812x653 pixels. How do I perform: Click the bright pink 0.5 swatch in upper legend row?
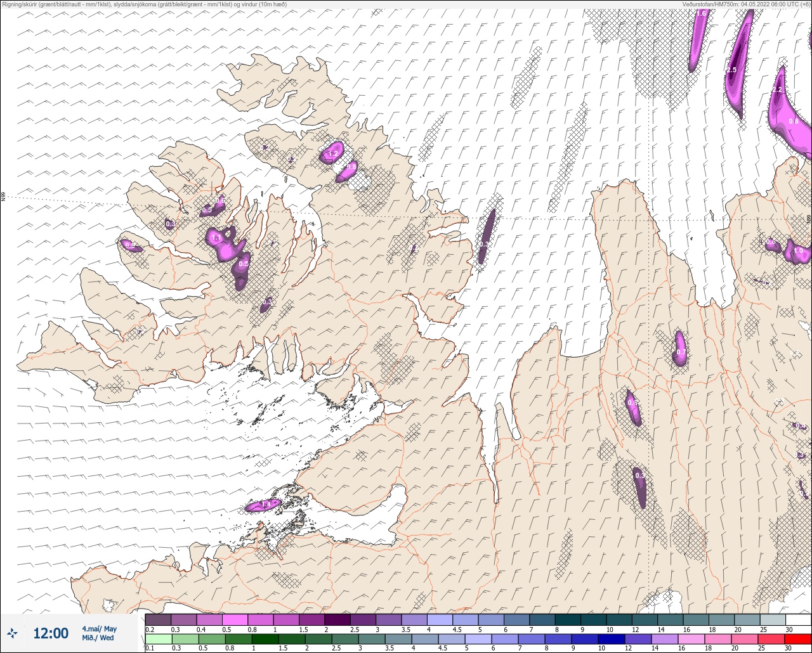tap(235, 620)
